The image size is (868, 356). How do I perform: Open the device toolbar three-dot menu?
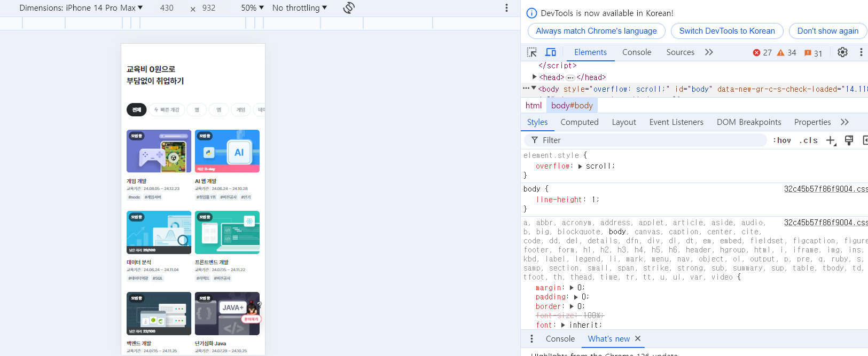click(x=506, y=8)
